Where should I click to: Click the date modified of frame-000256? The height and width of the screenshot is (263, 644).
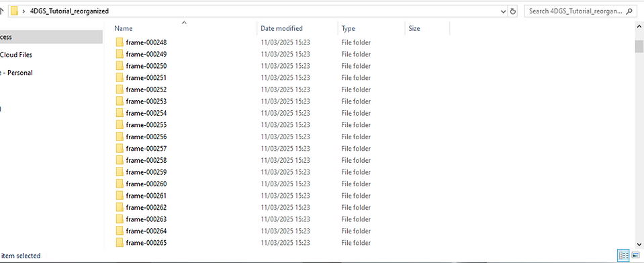coord(285,137)
